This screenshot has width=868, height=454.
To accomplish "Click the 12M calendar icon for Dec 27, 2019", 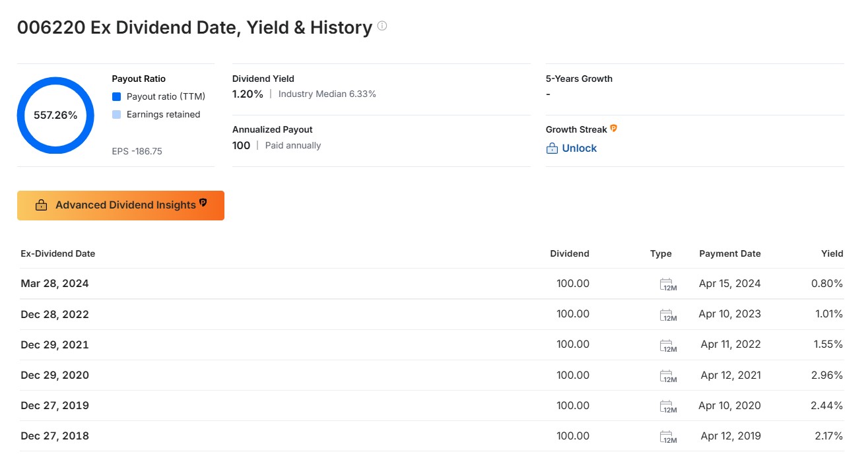I will click(x=668, y=406).
